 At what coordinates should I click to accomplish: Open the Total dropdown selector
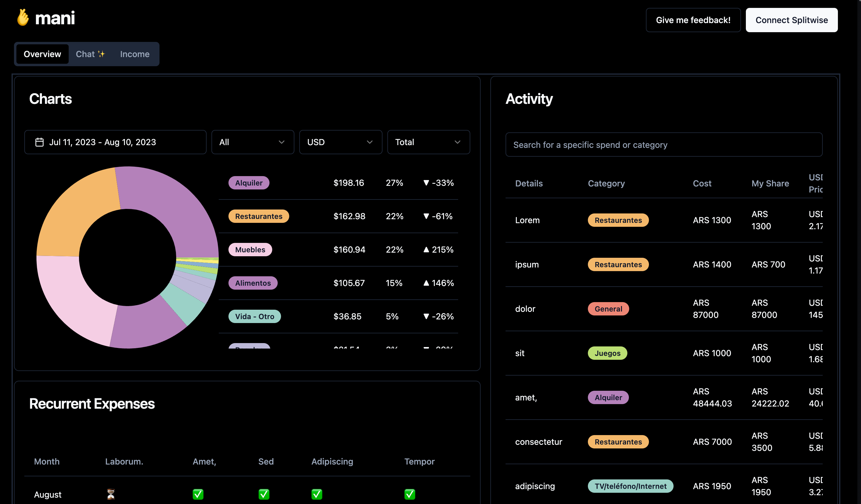[x=428, y=142]
